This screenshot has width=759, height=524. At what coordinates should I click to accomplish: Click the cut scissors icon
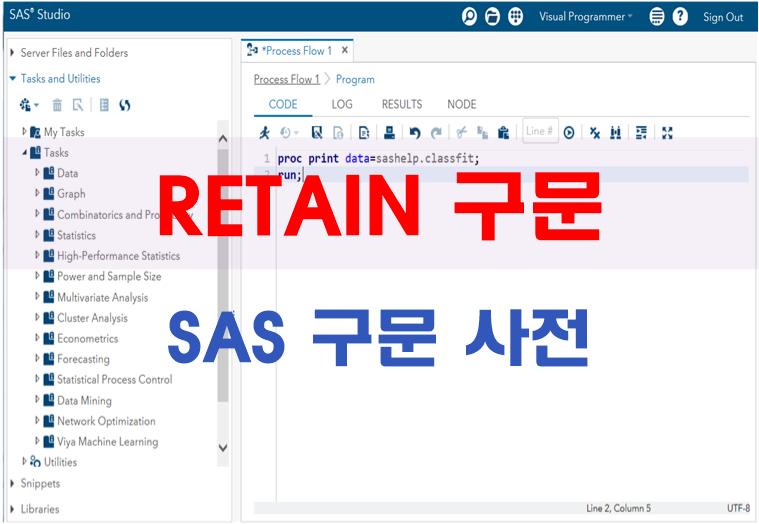pos(462,133)
